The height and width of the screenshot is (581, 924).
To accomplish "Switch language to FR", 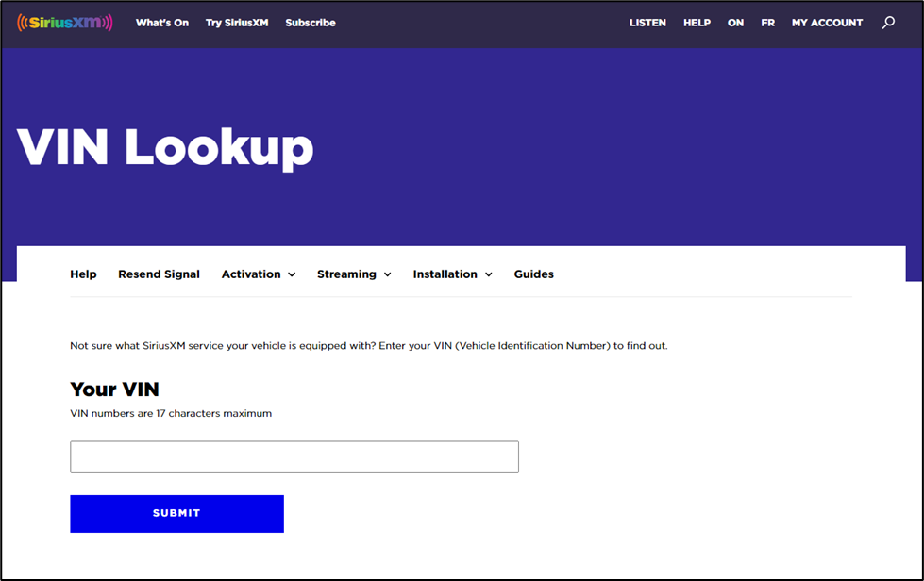I will 768,23.
